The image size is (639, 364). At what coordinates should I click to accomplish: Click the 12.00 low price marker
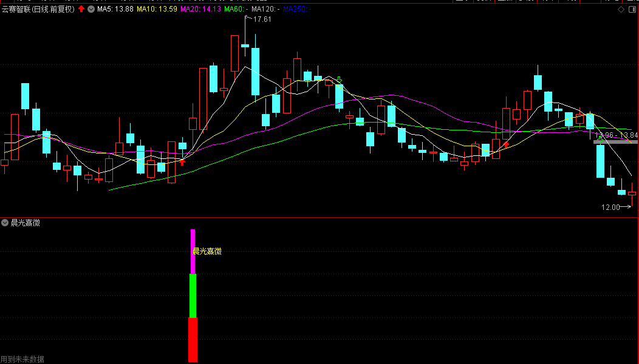(610, 207)
